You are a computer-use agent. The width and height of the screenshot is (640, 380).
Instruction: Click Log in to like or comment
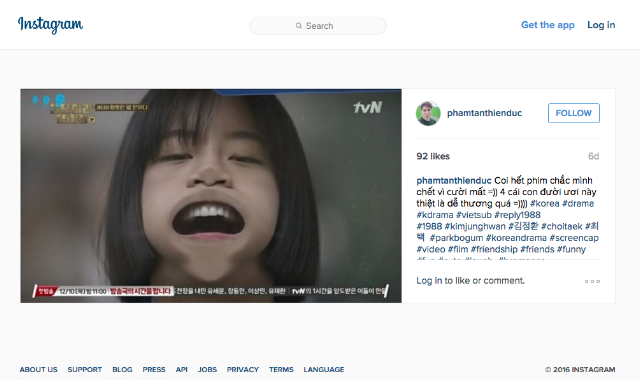470,281
